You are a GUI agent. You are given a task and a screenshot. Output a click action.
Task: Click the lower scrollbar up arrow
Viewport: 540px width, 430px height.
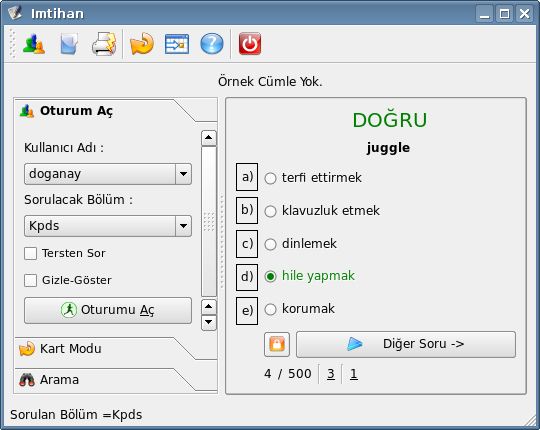tap(209, 306)
